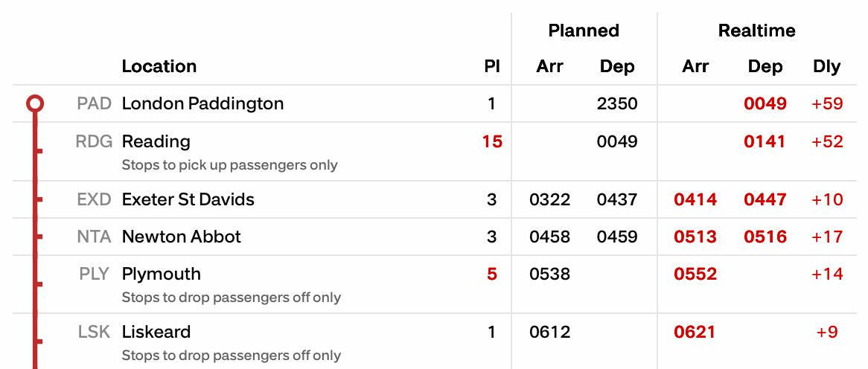Click the London Paddington origin circle marker
Image resolution: width=868 pixels, height=369 pixels.
35,103
